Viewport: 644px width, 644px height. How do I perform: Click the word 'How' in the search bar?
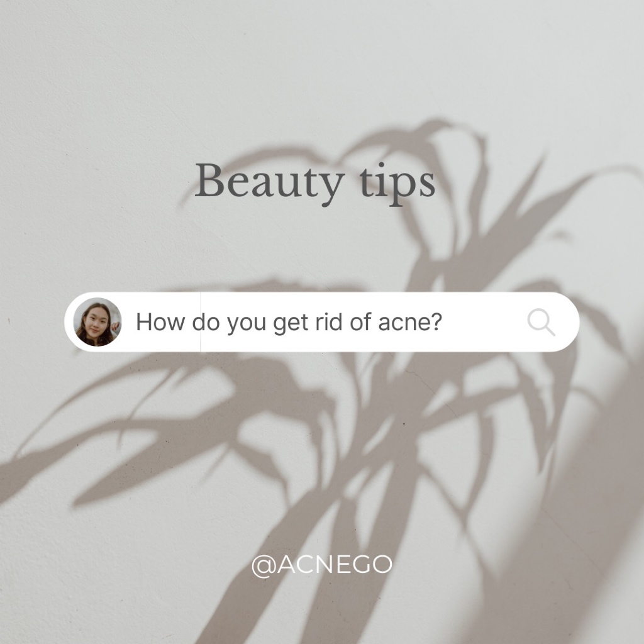click(160, 322)
